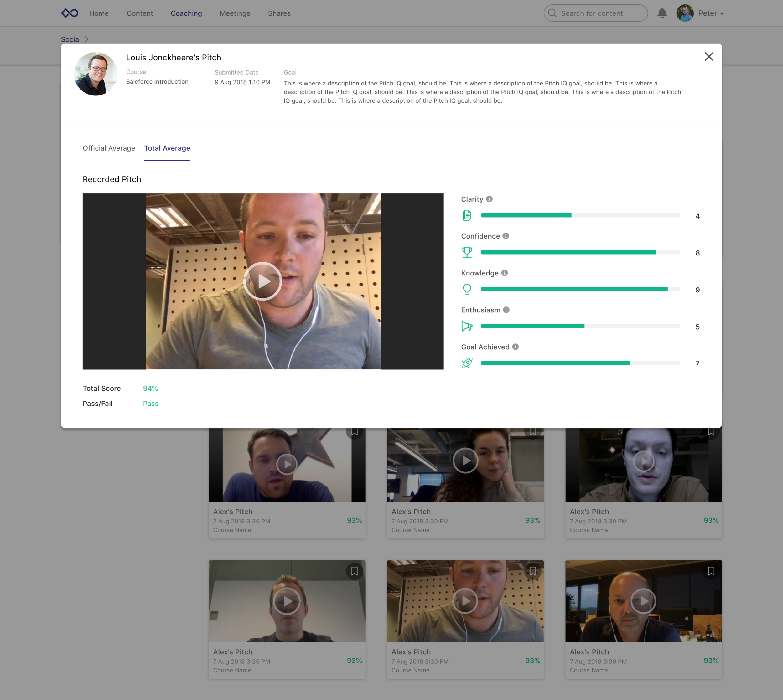Click the Search for content field

tap(596, 13)
